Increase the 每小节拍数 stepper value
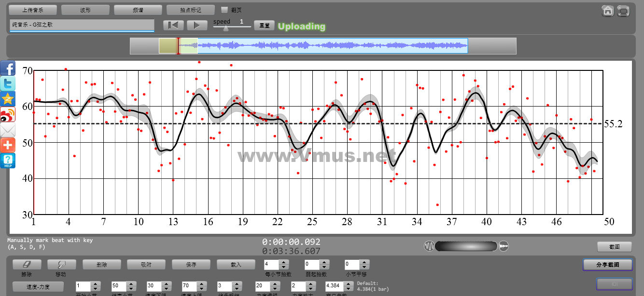644x296 pixels. tap(284, 262)
